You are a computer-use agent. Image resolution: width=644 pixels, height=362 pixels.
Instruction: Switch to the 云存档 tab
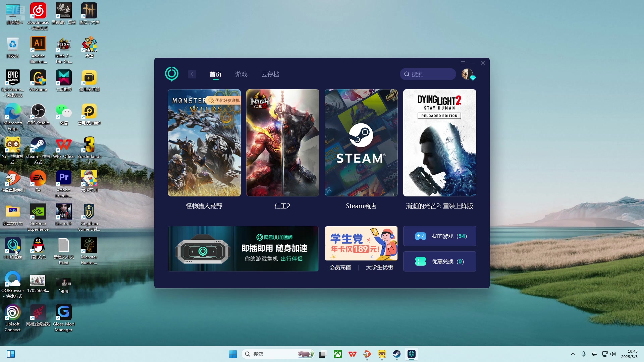click(270, 74)
